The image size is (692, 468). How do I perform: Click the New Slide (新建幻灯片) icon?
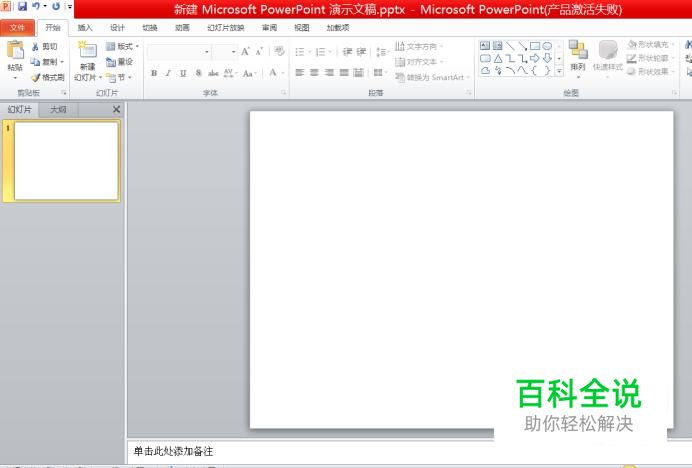tap(87, 56)
